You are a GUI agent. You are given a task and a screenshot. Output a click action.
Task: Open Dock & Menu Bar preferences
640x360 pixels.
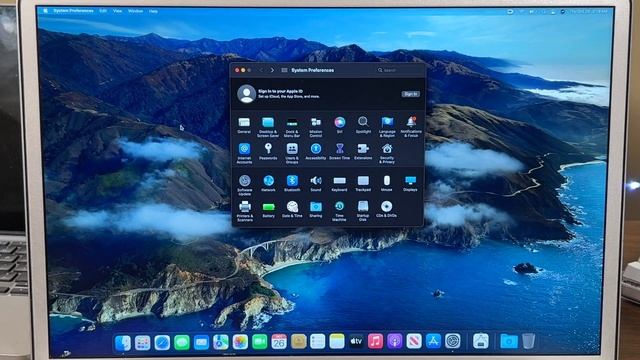pos(292,127)
